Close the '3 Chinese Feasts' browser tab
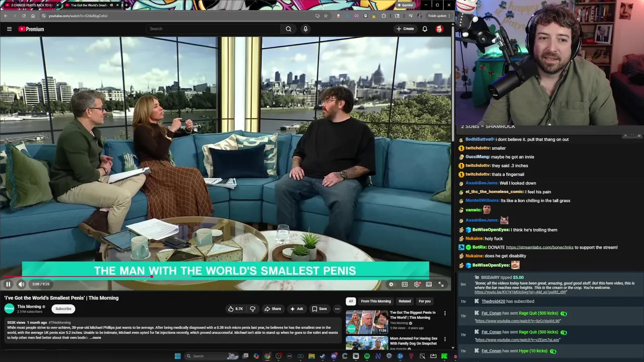This screenshot has width=644, height=362. pos(57,5)
